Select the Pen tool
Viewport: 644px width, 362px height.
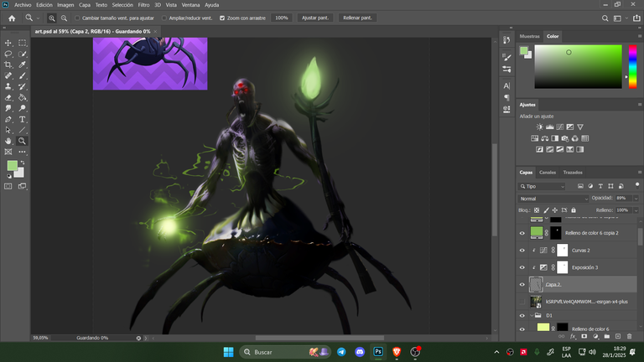click(x=8, y=119)
